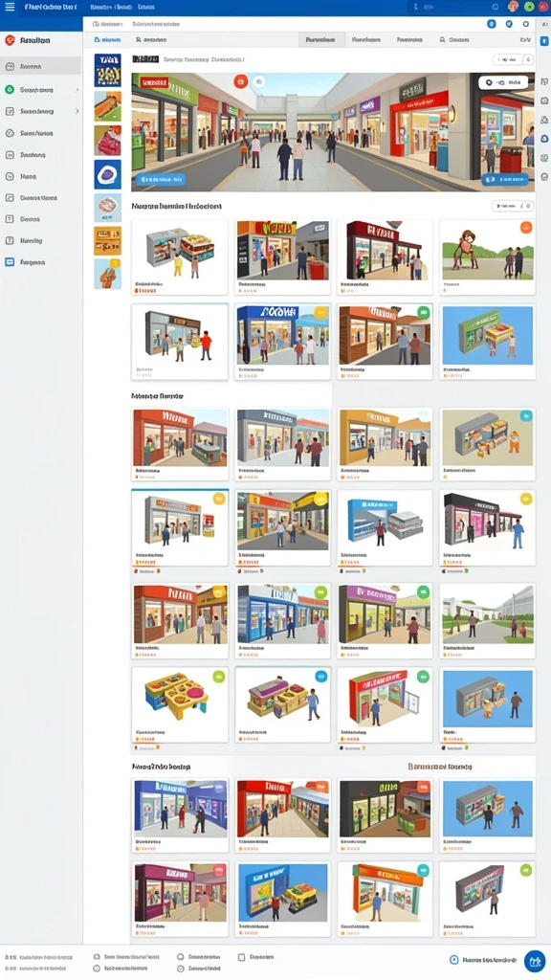The width and height of the screenshot is (551, 980).
Task: Click the green round icon beside the avatar
Action: (x=529, y=7)
